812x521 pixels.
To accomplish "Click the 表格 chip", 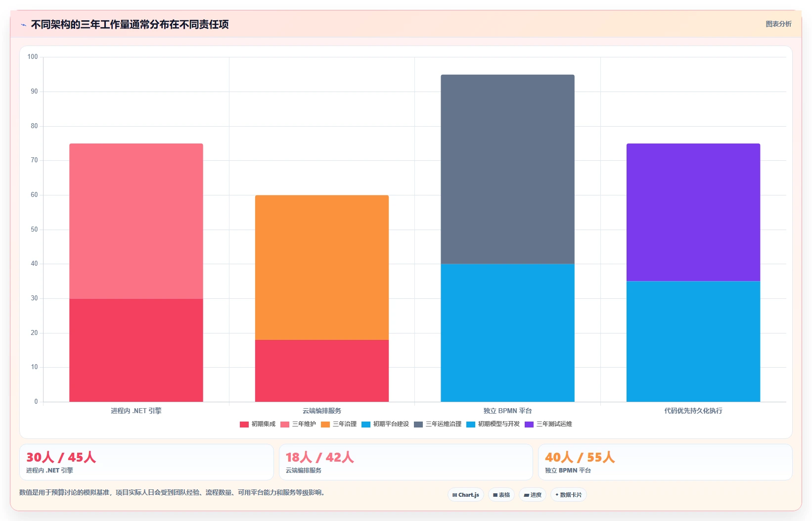I will pos(501,495).
